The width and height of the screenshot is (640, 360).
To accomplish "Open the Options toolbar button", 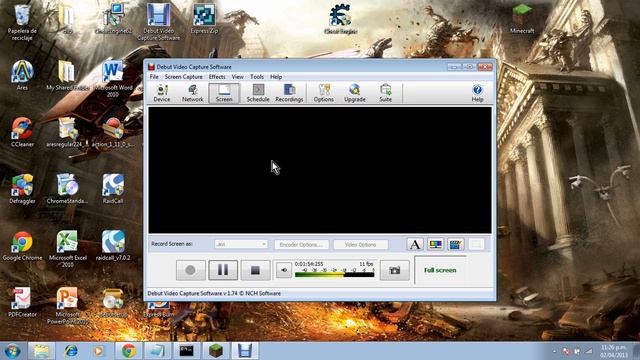I will point(324,93).
